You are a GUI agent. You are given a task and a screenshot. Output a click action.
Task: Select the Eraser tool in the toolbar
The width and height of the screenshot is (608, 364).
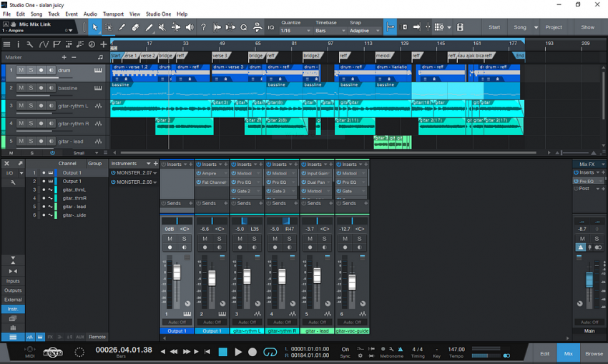click(x=136, y=27)
